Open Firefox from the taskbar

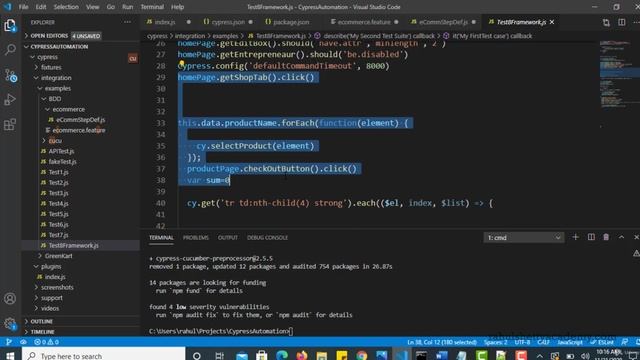pos(302,356)
